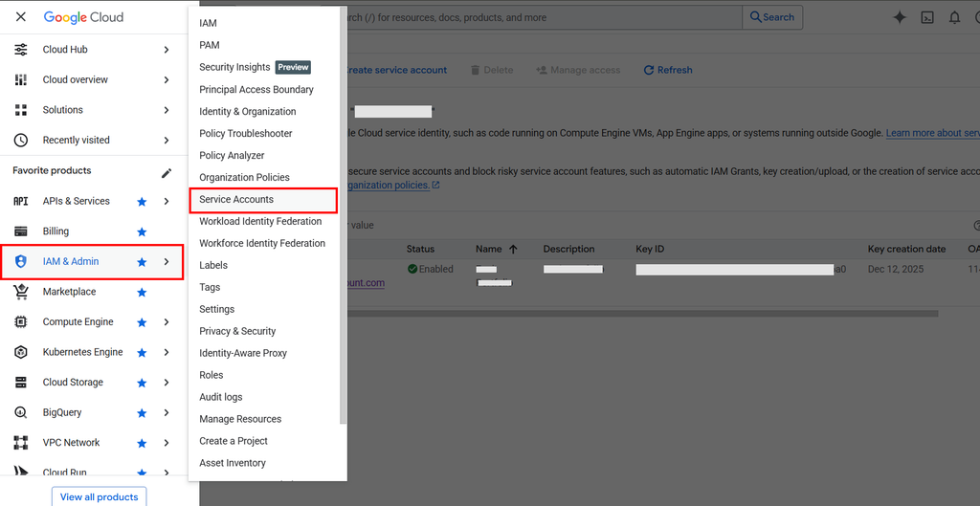Click the Compute Engine chip icon
This screenshot has width=980, height=506.
pyautogui.click(x=21, y=321)
